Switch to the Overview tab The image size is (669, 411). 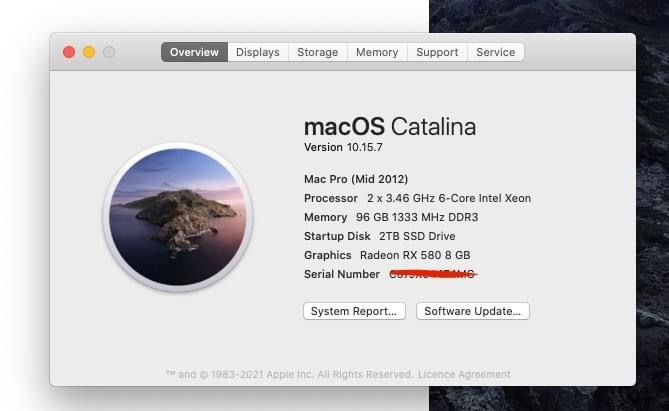194,52
